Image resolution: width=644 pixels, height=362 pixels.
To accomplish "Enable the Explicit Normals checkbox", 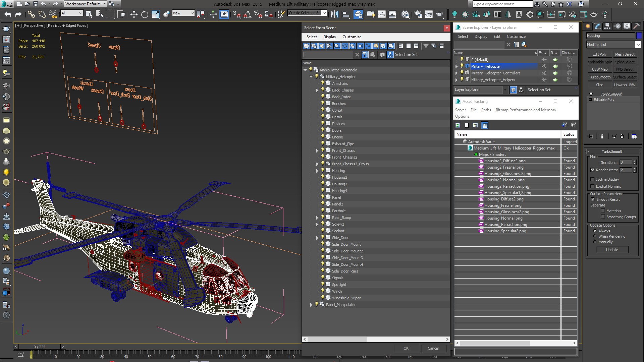I will [592, 186].
